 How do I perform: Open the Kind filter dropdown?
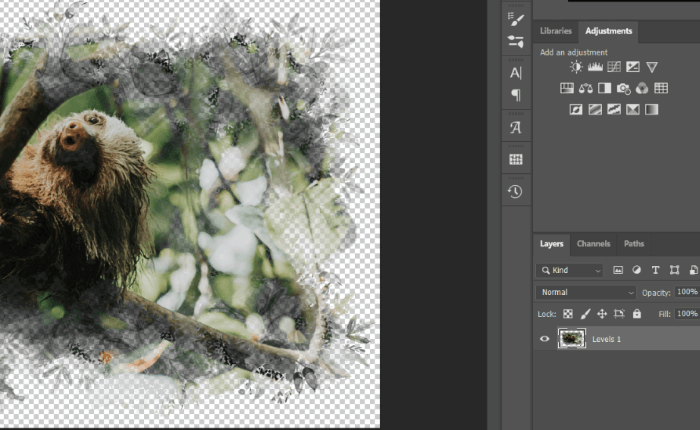coord(570,270)
